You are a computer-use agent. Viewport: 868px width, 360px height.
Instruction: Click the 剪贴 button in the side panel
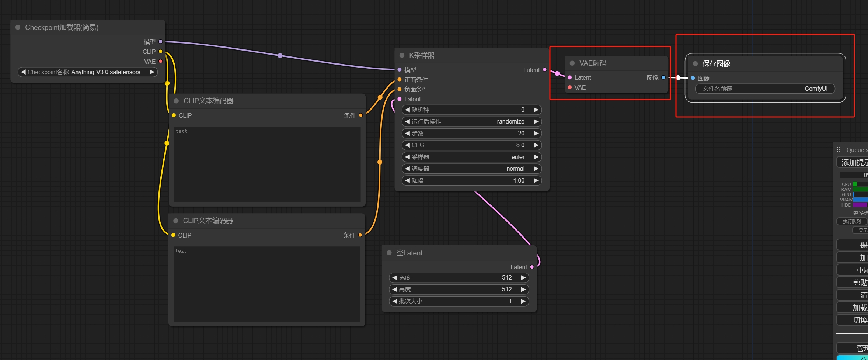(x=853, y=283)
